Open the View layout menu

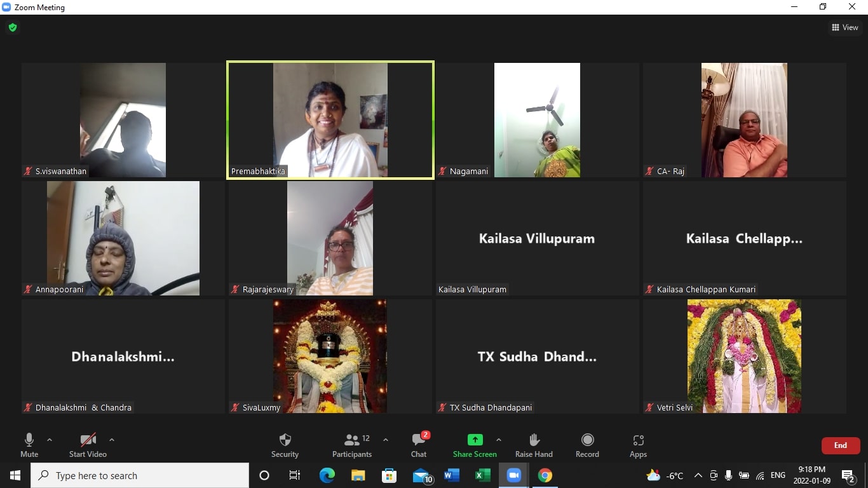(845, 27)
